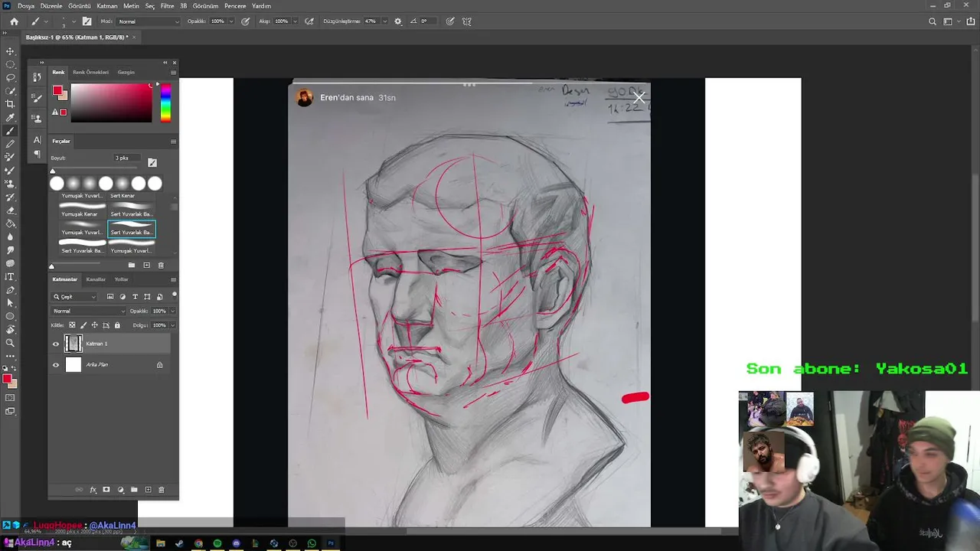Open the Paragraph panel icon
This screenshot has height=551, width=980.
37,154
